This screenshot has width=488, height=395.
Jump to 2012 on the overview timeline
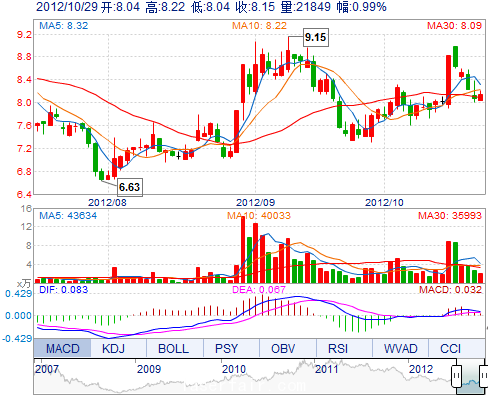coord(421,369)
